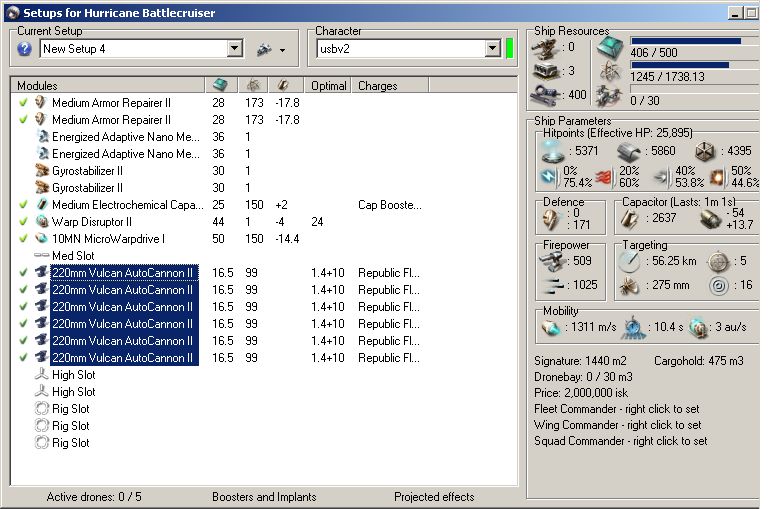Select the first empty Rig Slot row
The width and height of the screenshot is (784, 509).
click(x=264, y=409)
